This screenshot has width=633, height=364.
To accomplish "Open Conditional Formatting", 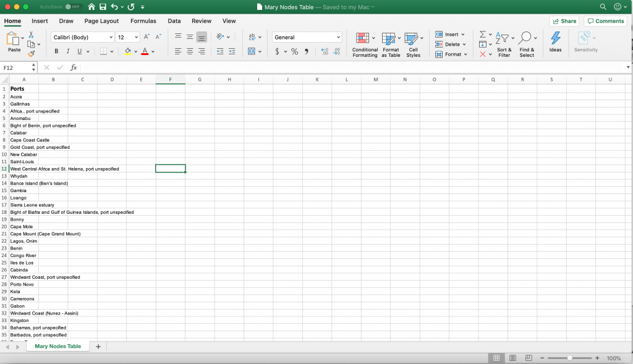I will 365,44.
